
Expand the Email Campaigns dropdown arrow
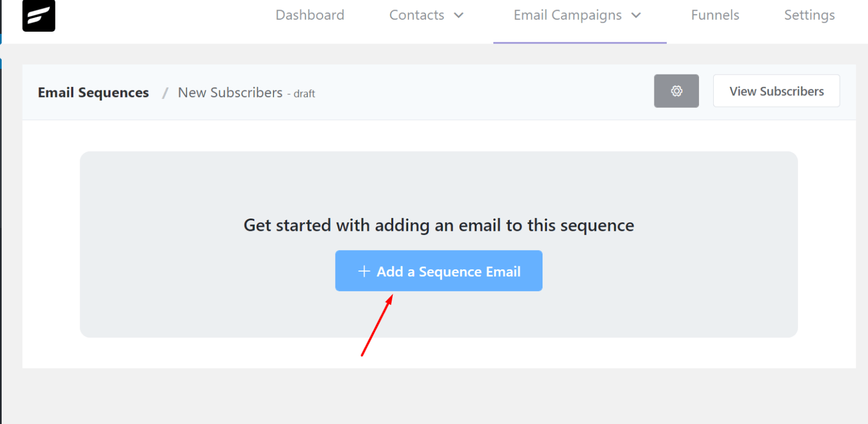pos(636,15)
